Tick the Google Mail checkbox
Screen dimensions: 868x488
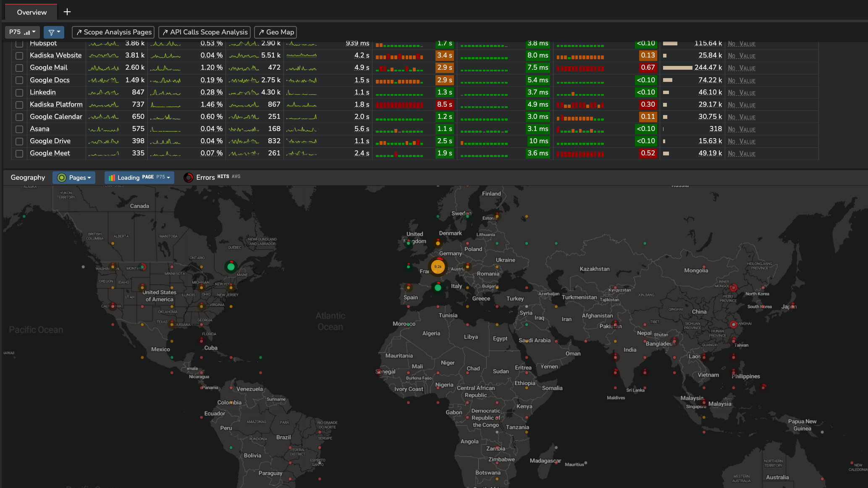coord(19,68)
